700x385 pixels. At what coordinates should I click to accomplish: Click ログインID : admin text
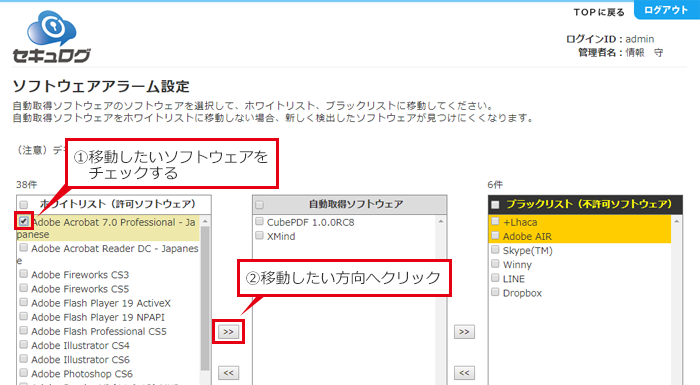coord(610,39)
